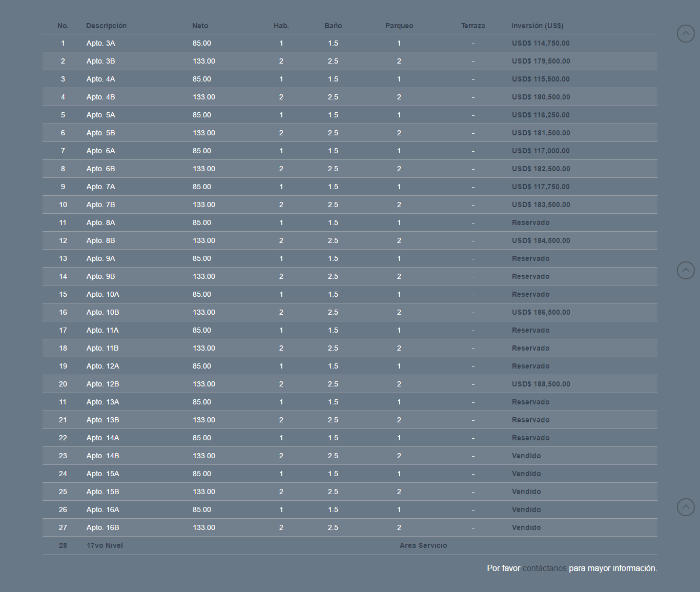
Task: Select the price USD$ 117,000.00
Action: click(x=541, y=151)
